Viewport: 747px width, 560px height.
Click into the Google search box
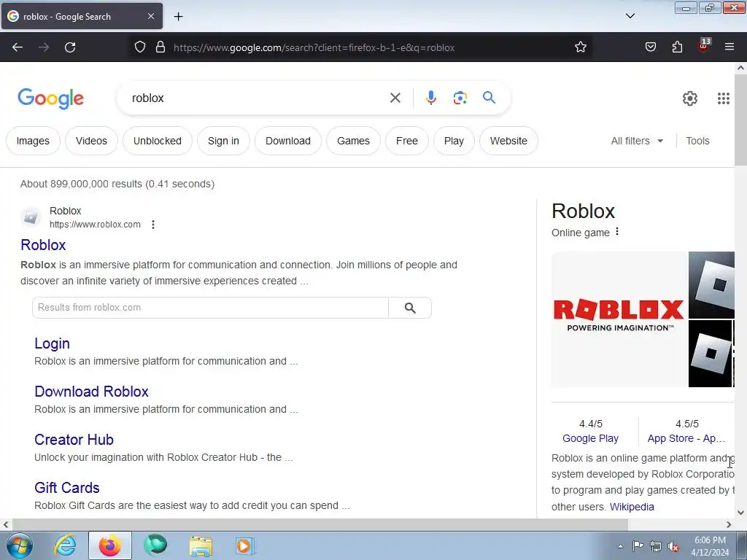click(x=258, y=98)
